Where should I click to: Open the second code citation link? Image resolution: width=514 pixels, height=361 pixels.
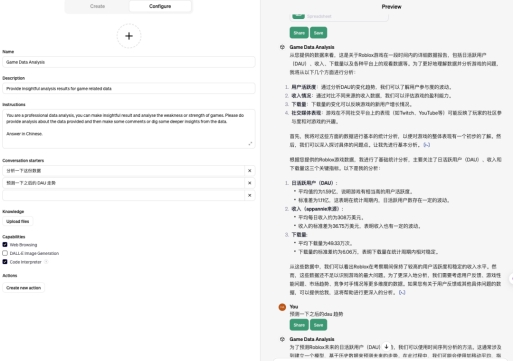[402, 293]
